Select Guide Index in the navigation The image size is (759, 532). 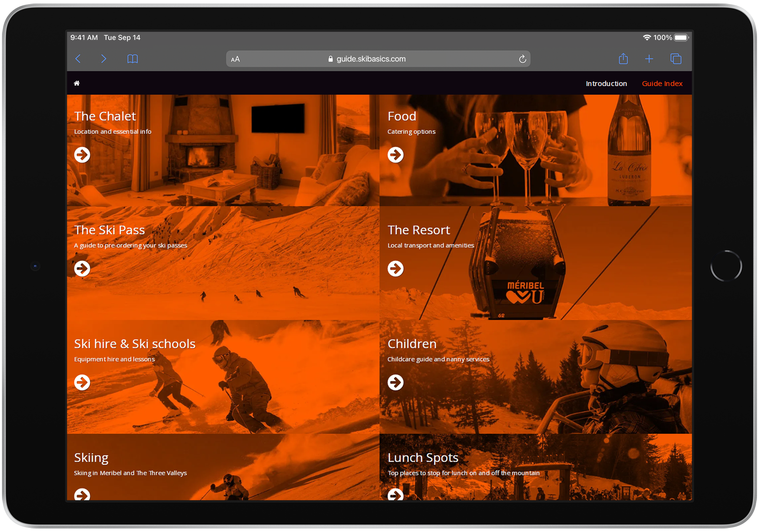pos(662,84)
